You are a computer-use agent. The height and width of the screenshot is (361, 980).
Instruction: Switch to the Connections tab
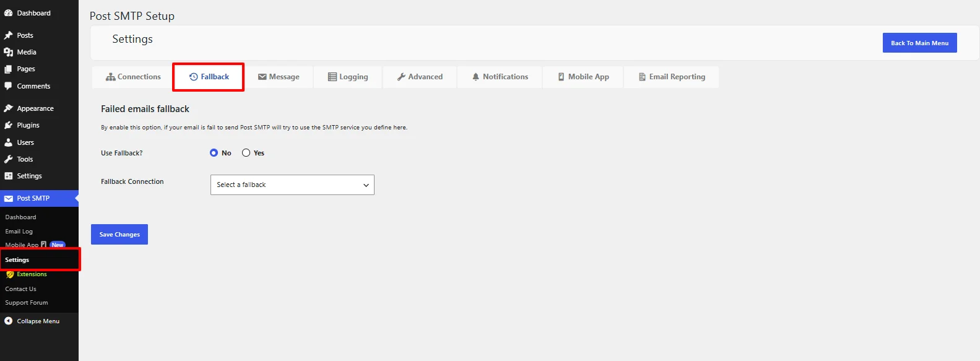[x=133, y=77]
